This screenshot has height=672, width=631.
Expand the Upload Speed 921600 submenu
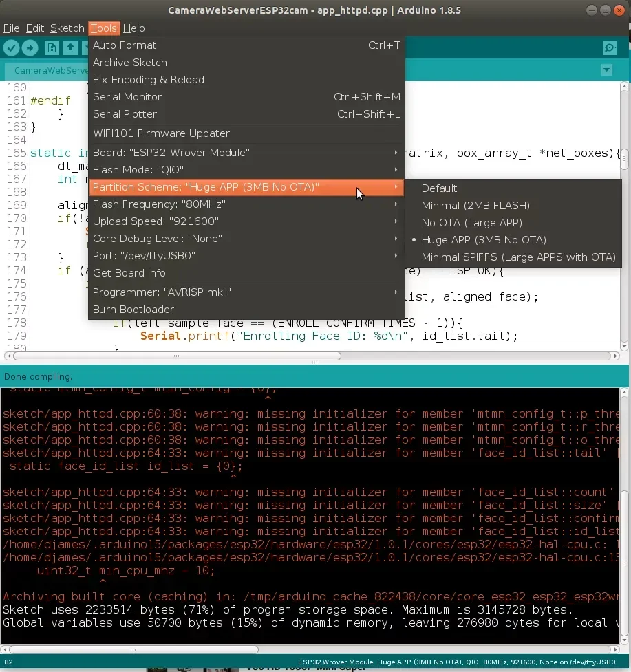(246, 221)
